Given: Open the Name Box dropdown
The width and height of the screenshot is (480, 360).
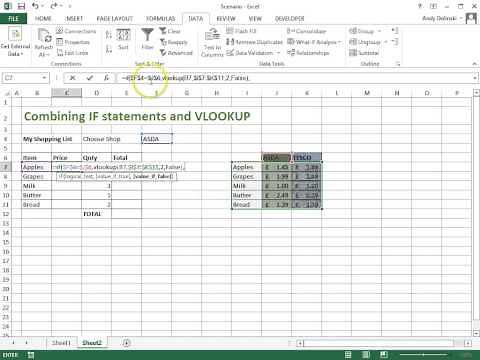Looking at the screenshot, I should [x=44, y=78].
